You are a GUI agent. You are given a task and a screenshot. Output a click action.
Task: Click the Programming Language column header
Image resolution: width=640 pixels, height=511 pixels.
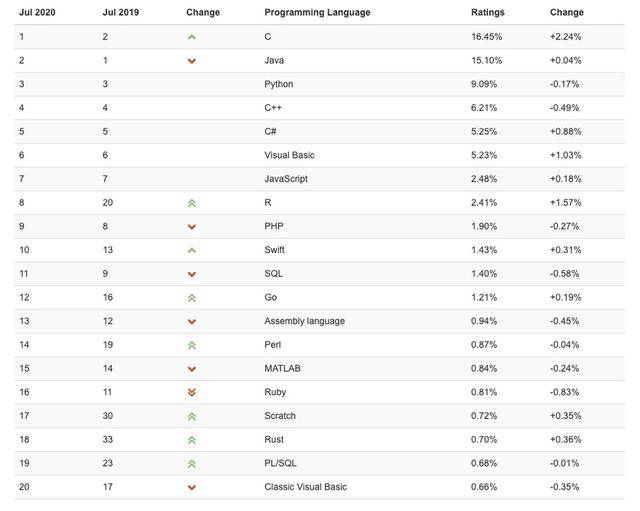pos(317,13)
